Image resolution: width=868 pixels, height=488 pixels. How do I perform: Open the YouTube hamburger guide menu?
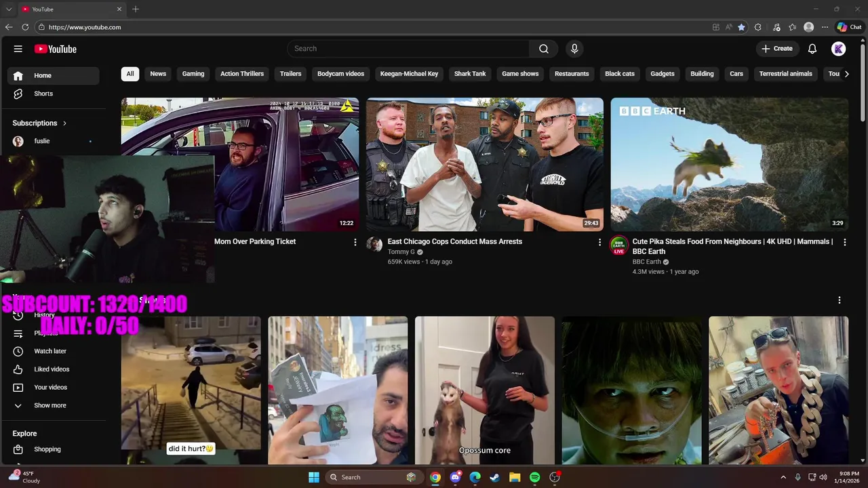click(x=18, y=49)
